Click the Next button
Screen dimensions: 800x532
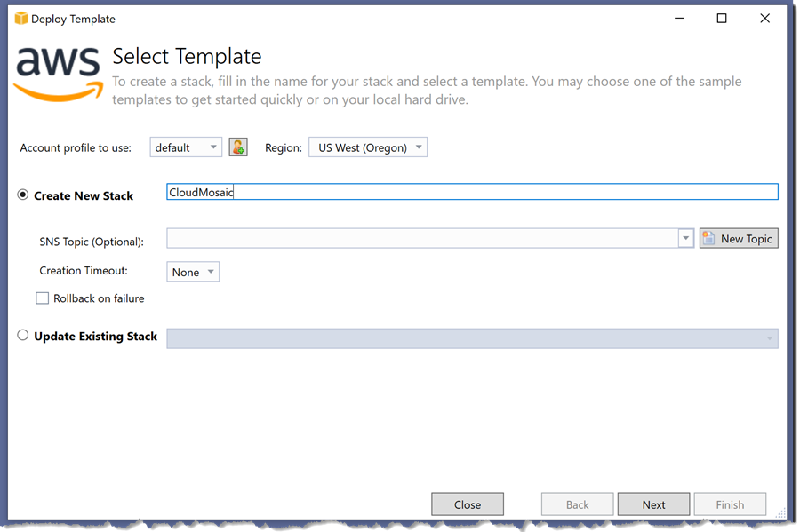[x=653, y=504]
